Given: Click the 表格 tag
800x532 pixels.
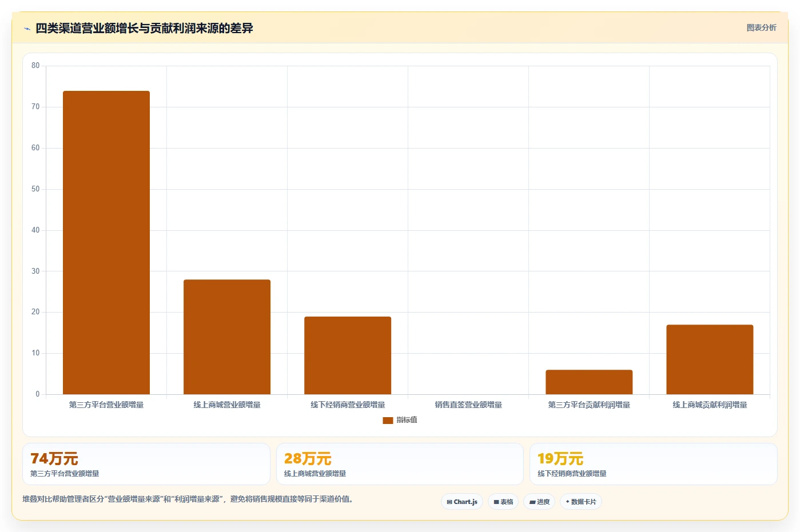Looking at the screenshot, I should pos(503,502).
